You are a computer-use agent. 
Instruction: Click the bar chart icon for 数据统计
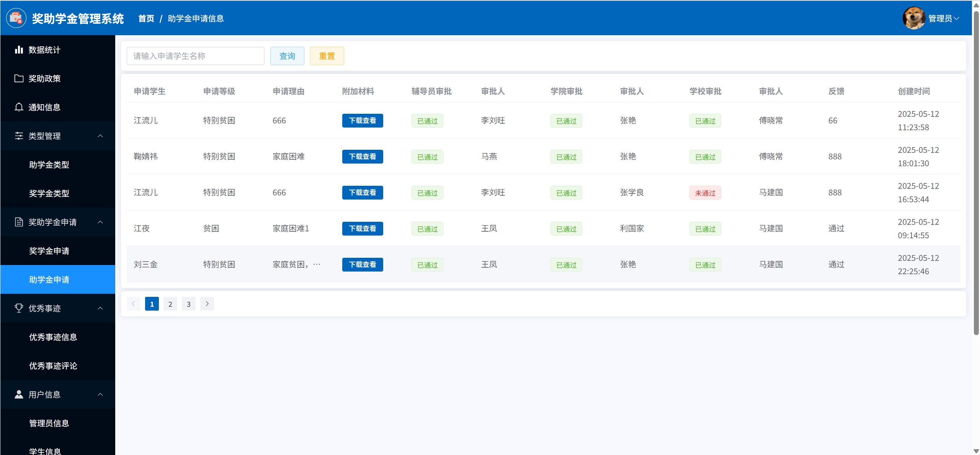19,50
